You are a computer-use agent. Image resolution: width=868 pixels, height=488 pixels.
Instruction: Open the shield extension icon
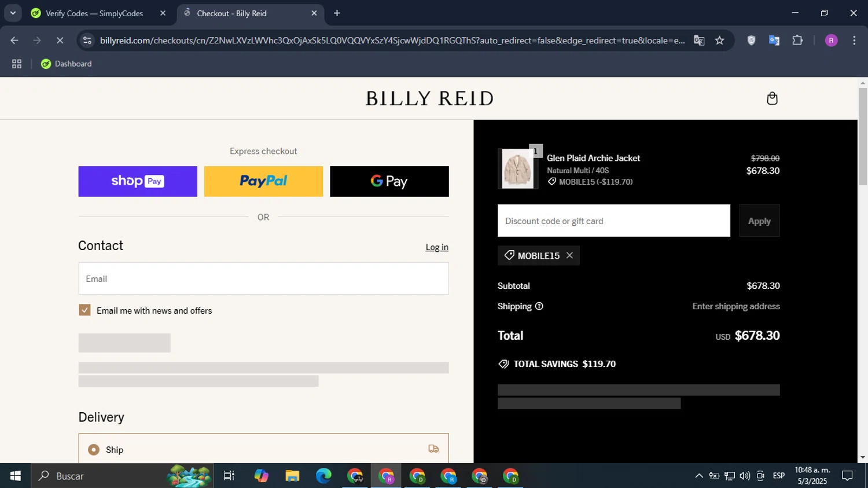(751, 41)
